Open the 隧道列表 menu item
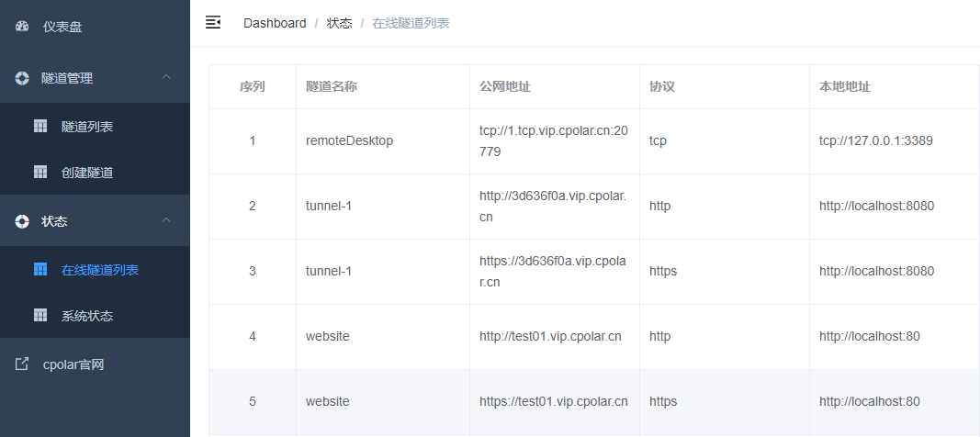Screen dimensions: 980x437 95,126
